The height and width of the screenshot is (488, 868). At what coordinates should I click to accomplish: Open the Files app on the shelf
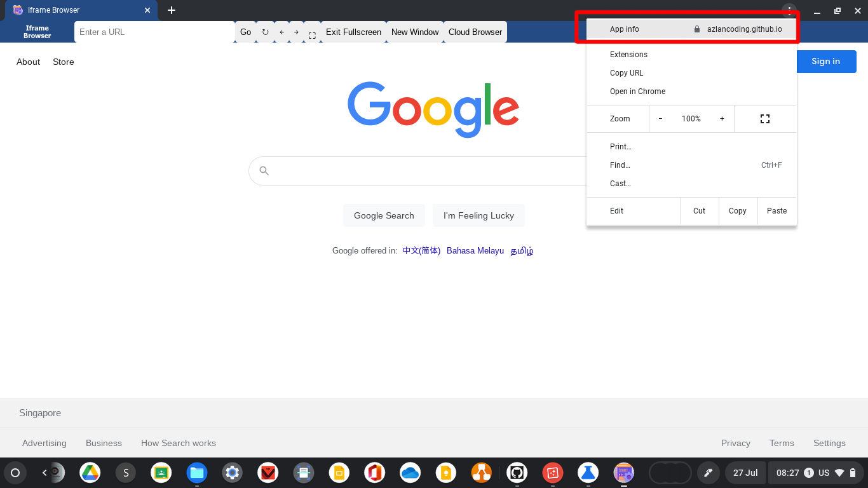(x=197, y=473)
